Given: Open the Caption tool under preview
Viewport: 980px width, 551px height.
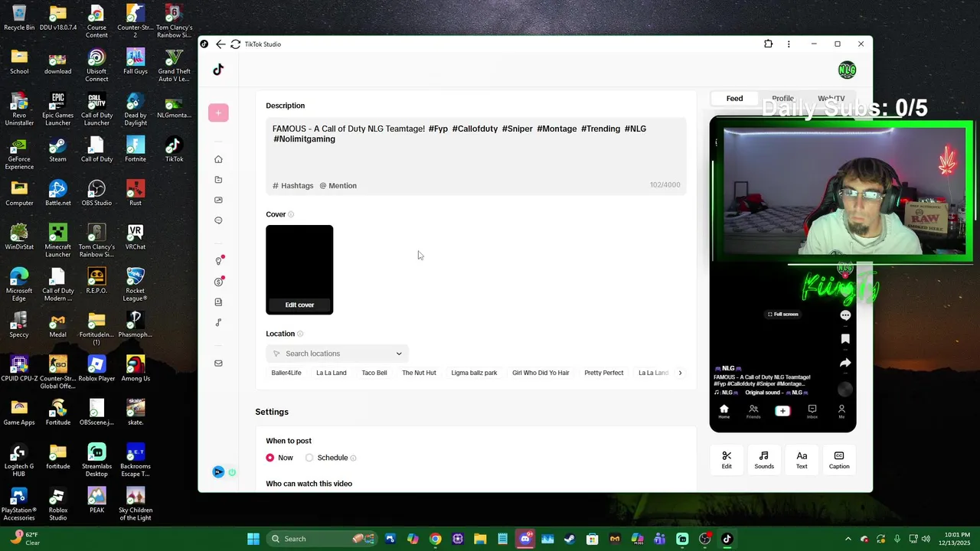Looking at the screenshot, I should (839, 460).
